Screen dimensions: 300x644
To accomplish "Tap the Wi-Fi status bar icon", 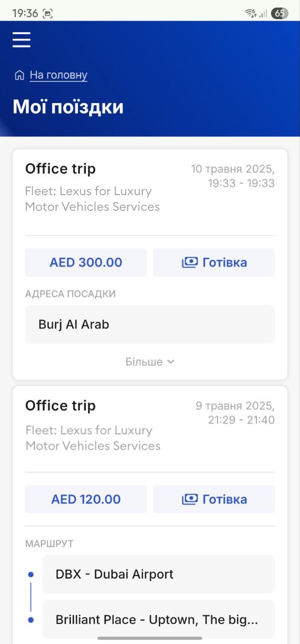I will point(251,13).
